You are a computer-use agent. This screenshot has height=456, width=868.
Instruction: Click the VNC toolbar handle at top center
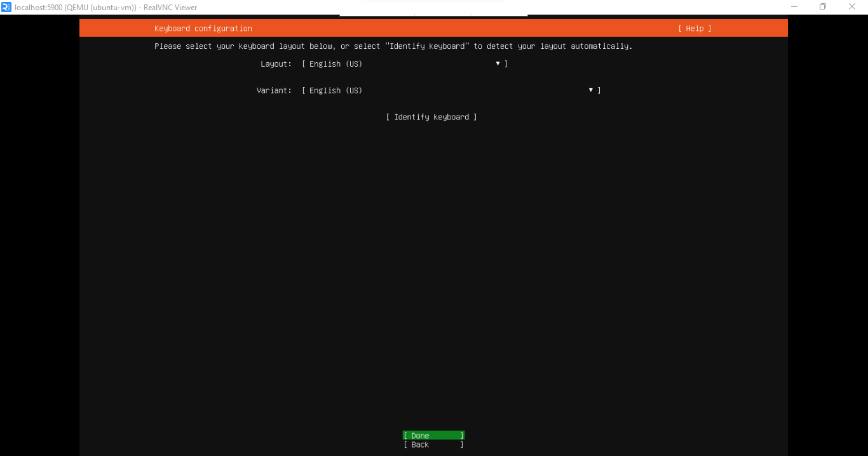433,15
